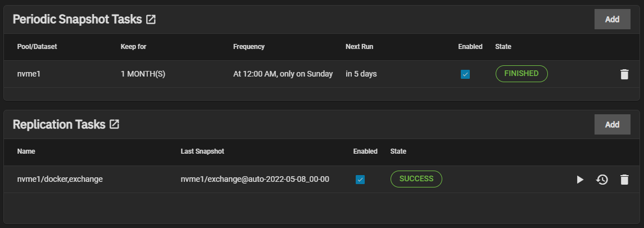Sort by the Last Snapshot column header
Screen dimensions: 644x228
pos(202,151)
